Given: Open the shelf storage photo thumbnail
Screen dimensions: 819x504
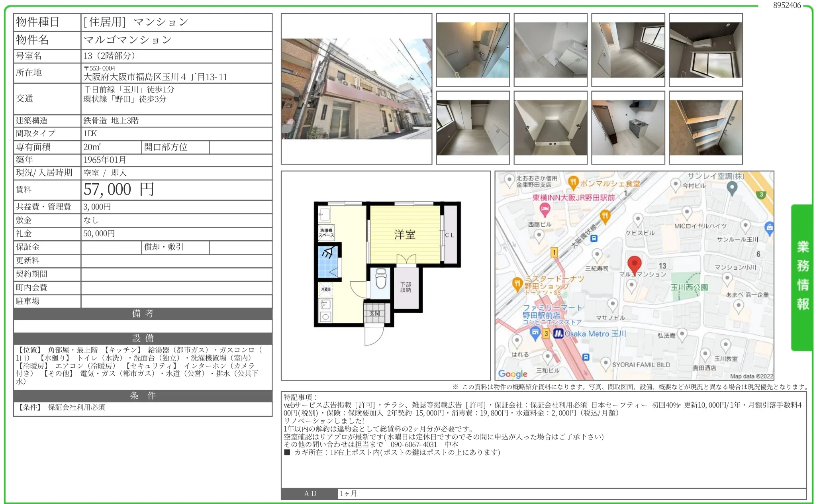Looking at the screenshot, I should point(705,127).
